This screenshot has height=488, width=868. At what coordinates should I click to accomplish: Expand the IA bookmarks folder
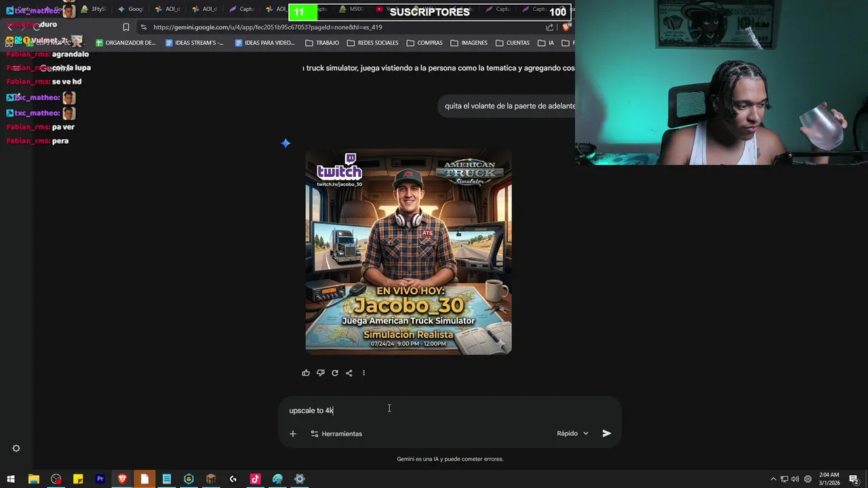point(546,43)
